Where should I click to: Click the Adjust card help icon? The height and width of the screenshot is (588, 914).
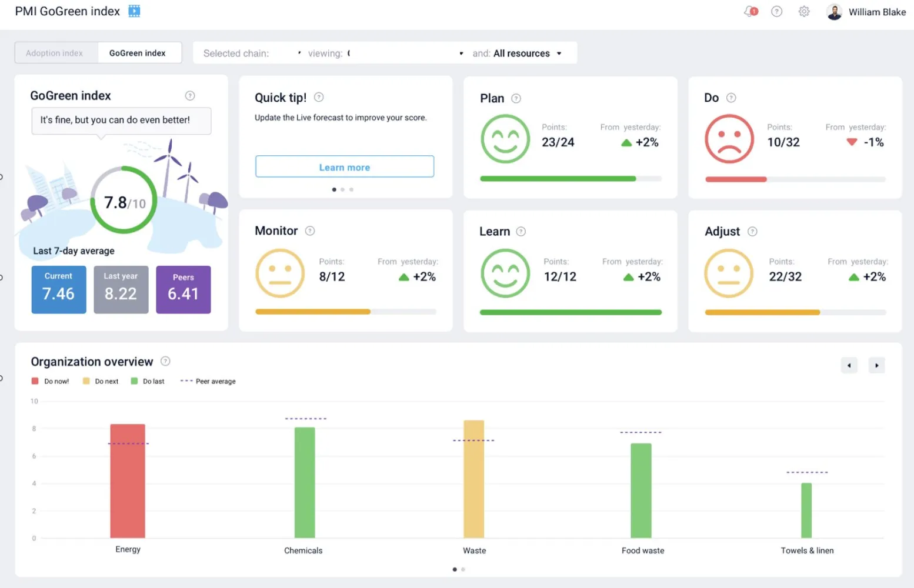pyautogui.click(x=752, y=231)
